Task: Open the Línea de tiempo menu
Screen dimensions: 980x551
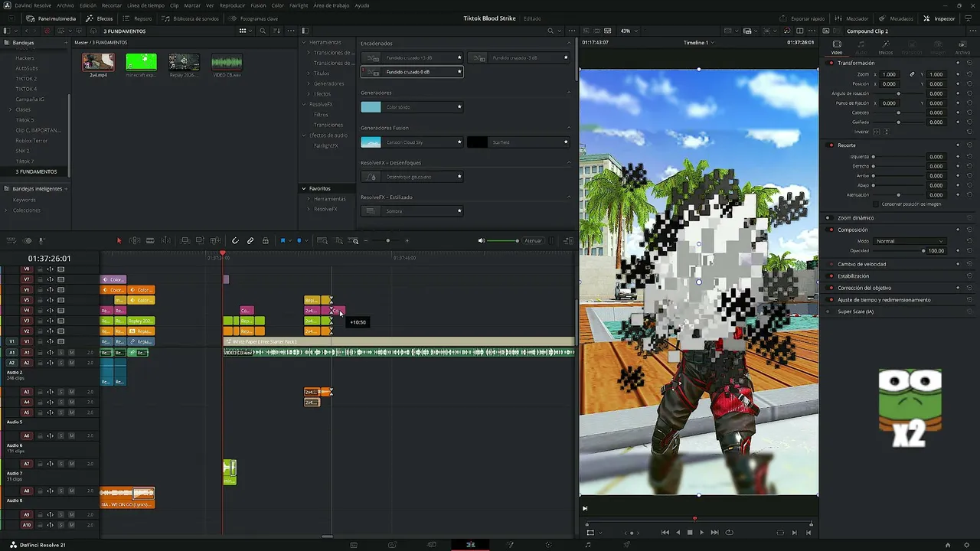Action: click(x=145, y=5)
